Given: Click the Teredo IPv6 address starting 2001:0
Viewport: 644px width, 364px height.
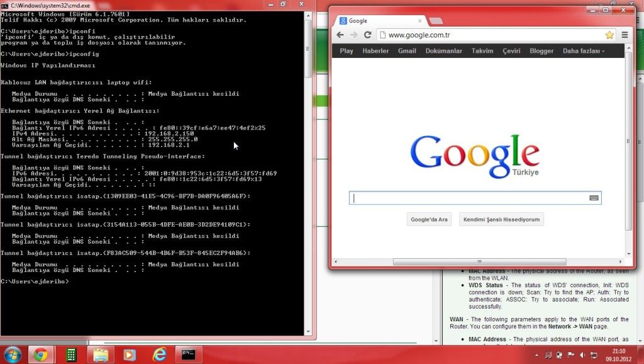Looking at the screenshot, I should (x=210, y=173).
